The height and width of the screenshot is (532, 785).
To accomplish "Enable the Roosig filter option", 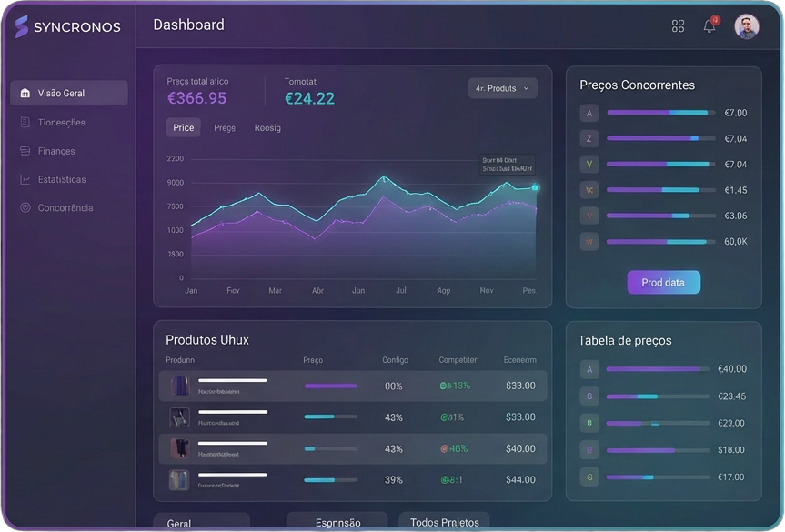I will tap(267, 127).
